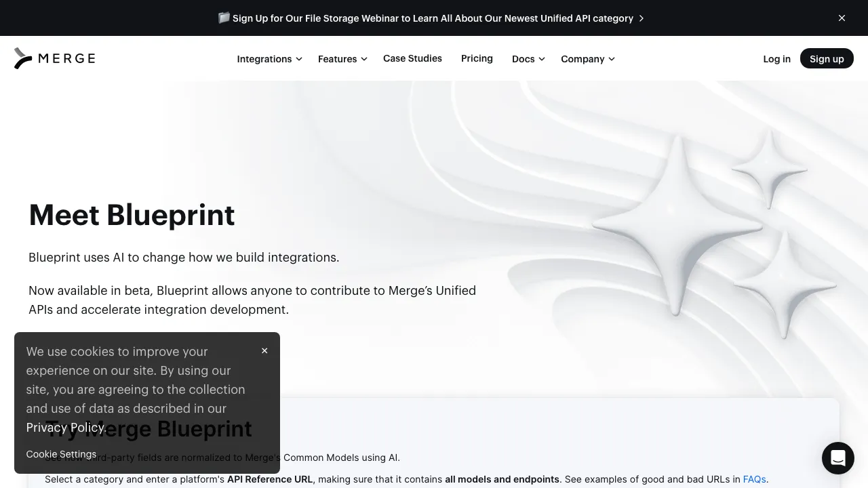868x488 pixels.
Task: Click the Sign up button
Action: (x=827, y=59)
